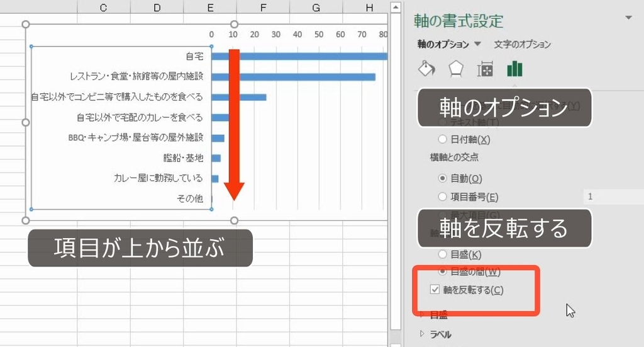The height and width of the screenshot is (347, 644).
Task: Click the chart's bottom-left resize handle
Action: pyautogui.click(x=25, y=220)
